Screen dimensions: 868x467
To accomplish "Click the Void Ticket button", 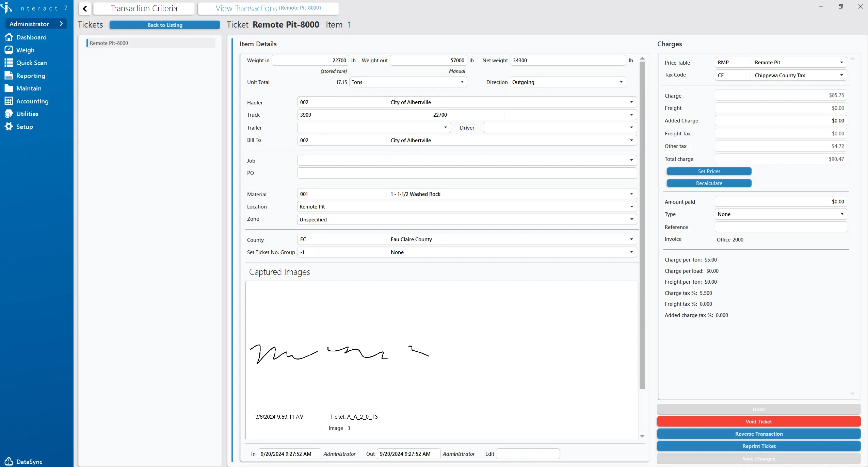I will pyautogui.click(x=758, y=421).
